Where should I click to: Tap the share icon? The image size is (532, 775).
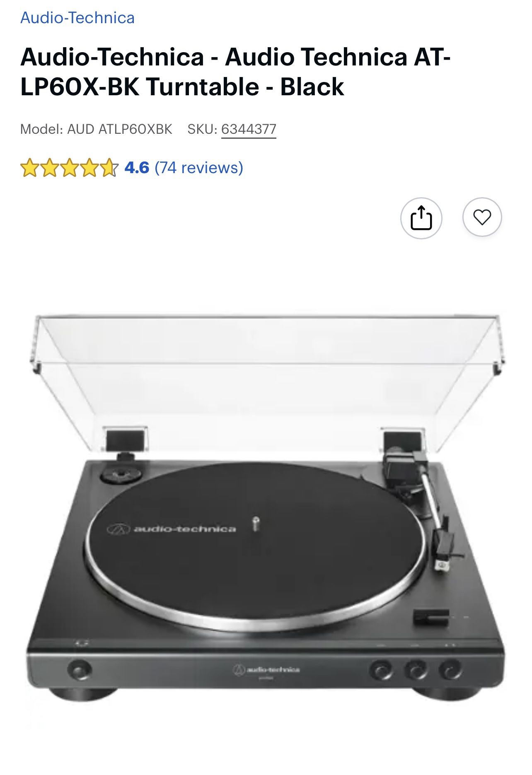coord(421,217)
